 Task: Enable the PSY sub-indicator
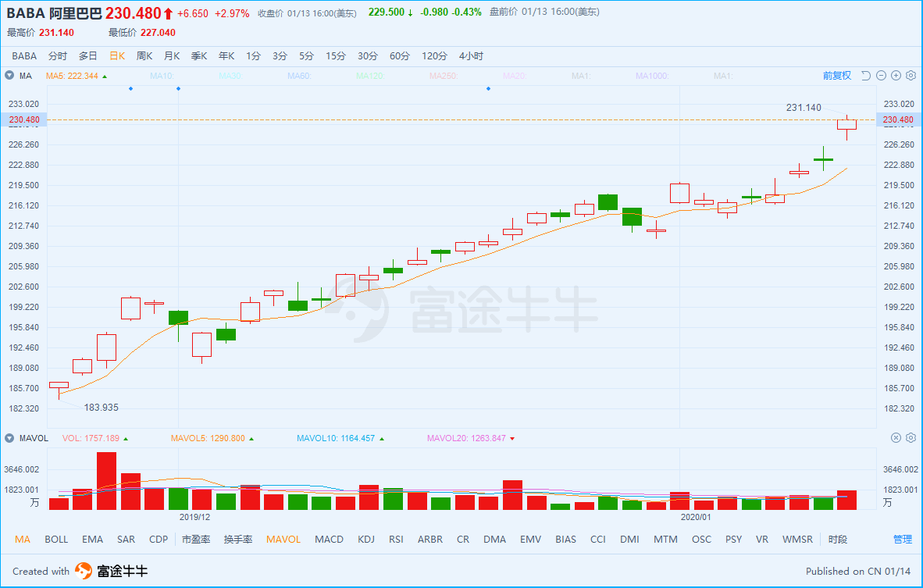point(733,539)
